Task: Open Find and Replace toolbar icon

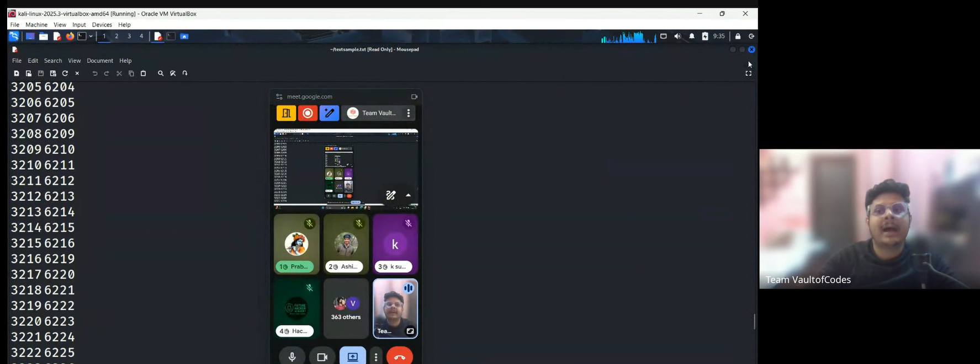Action: (173, 73)
